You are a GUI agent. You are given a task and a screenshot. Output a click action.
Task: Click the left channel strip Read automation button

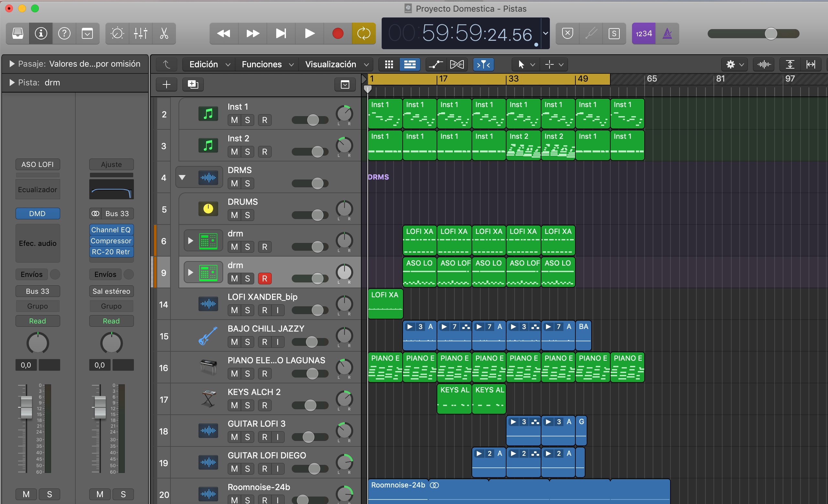pyautogui.click(x=38, y=321)
